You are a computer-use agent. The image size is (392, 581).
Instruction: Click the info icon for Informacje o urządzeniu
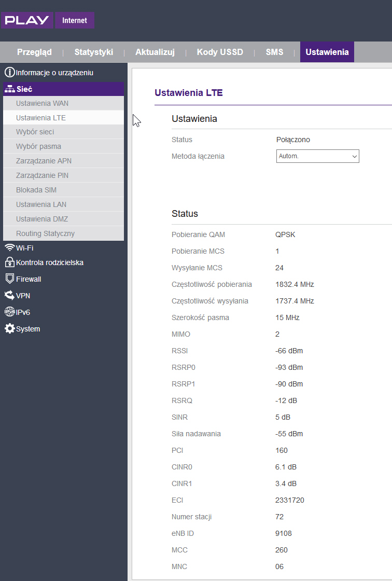(9, 72)
